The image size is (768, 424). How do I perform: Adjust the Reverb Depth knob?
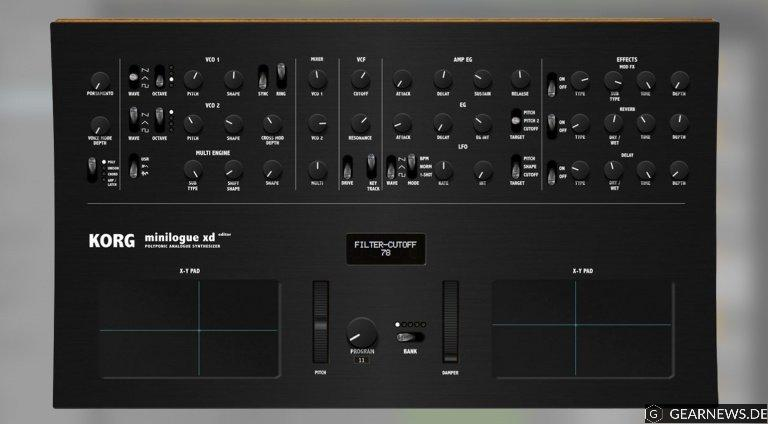[679, 123]
